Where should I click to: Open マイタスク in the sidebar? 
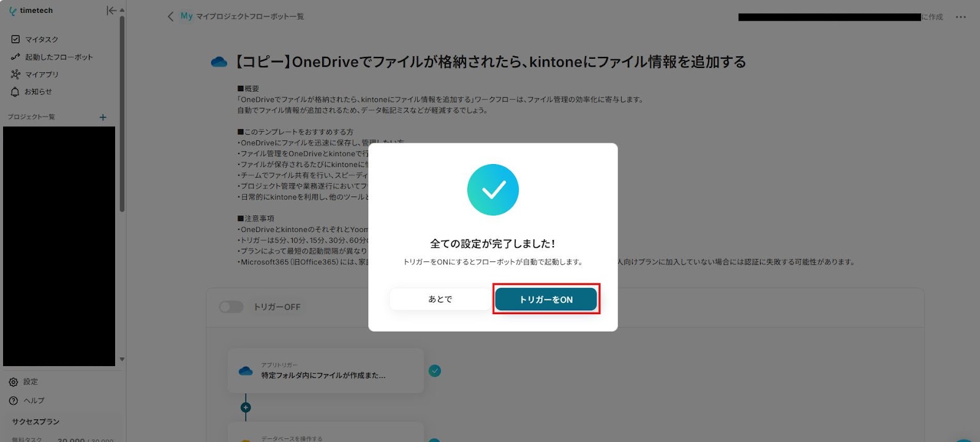pos(42,39)
